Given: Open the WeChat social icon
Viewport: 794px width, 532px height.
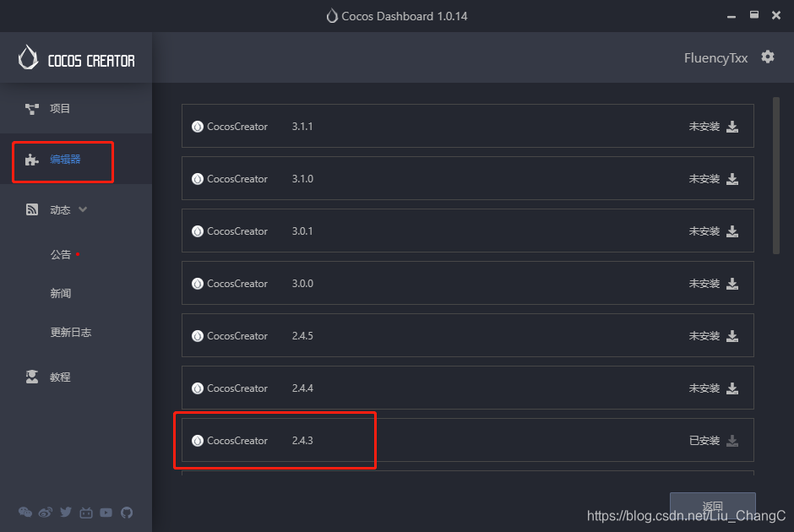Looking at the screenshot, I should [x=24, y=513].
